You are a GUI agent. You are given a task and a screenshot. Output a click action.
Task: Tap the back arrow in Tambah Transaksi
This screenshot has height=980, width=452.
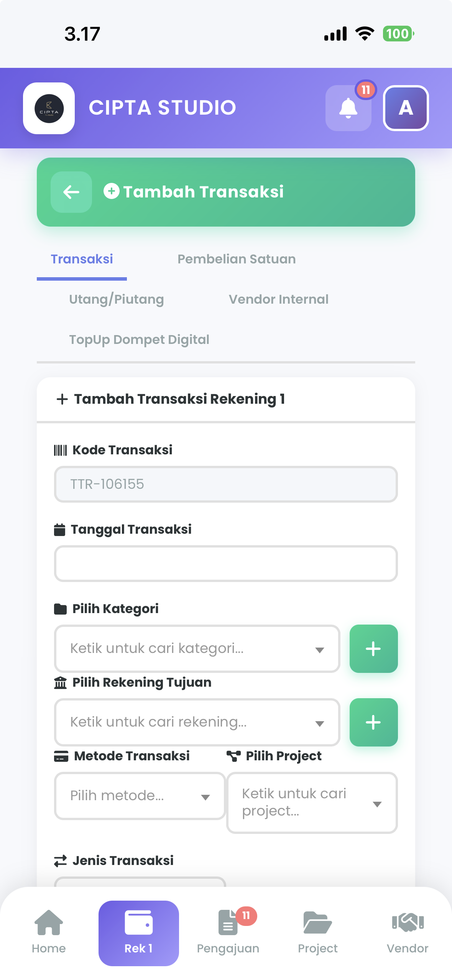(71, 192)
